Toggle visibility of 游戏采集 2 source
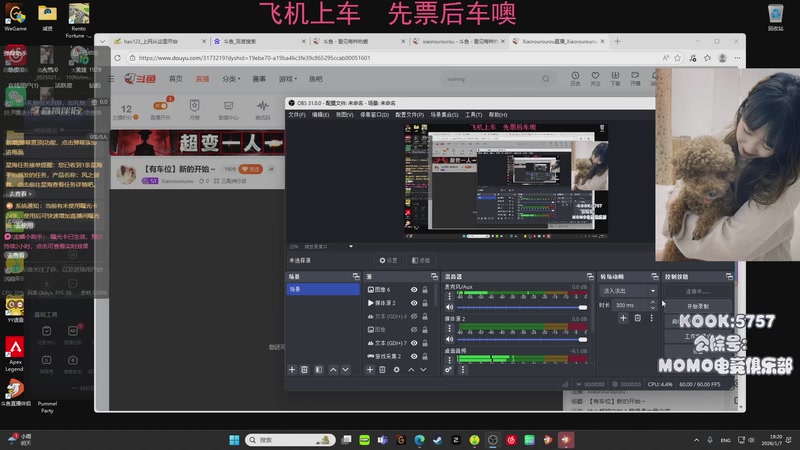Screen dimensions: 800x450 pos(414,356)
